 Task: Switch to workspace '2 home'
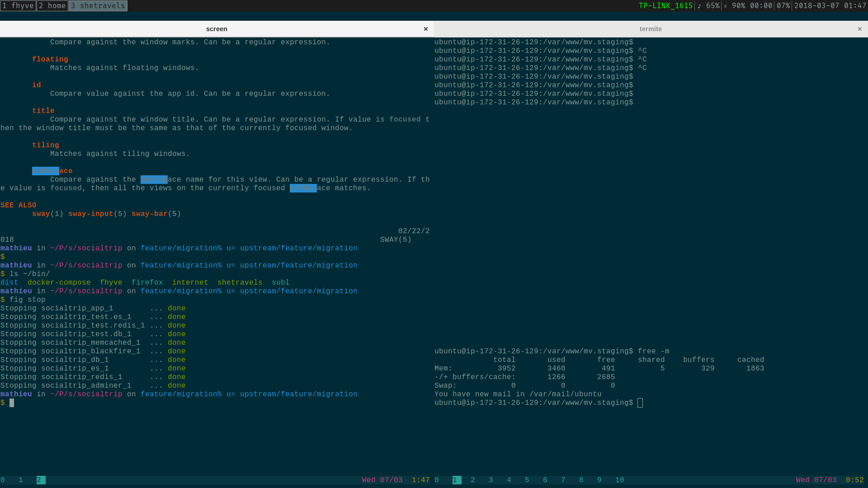pyautogui.click(x=52, y=6)
